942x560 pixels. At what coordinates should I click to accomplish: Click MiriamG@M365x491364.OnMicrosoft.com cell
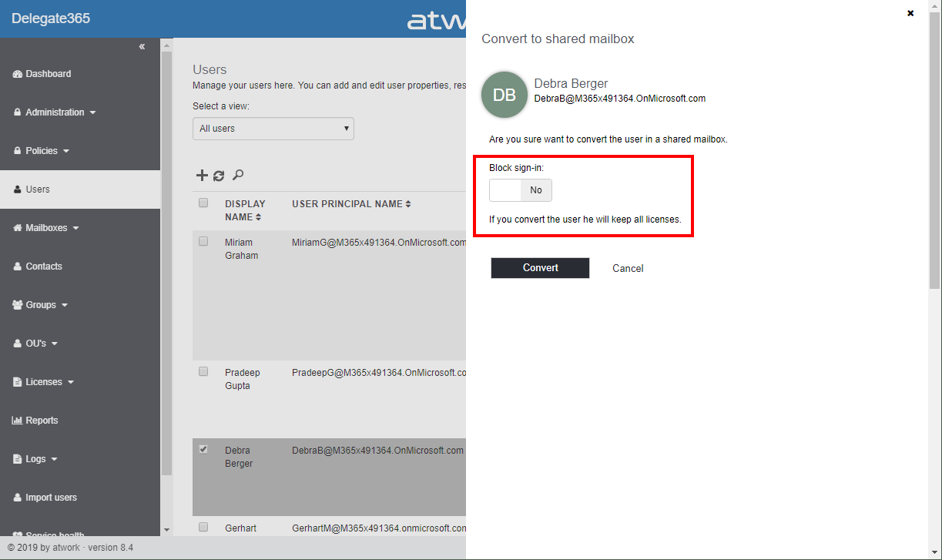[379, 243]
